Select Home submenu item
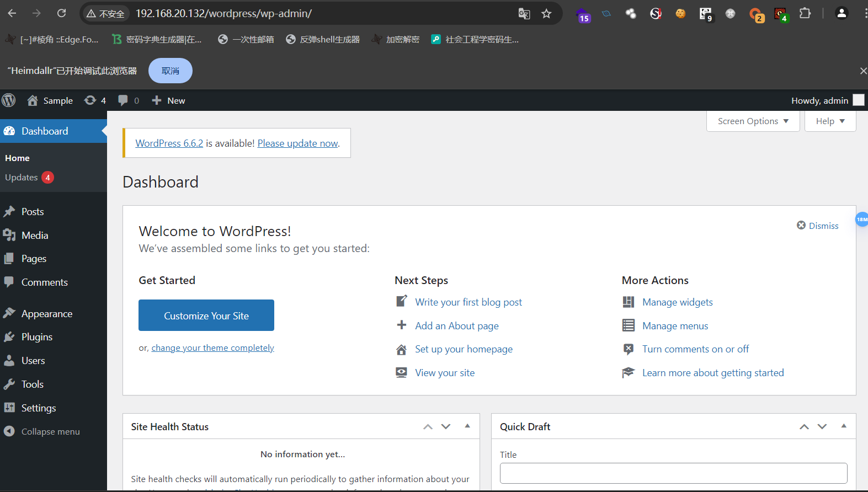This screenshot has height=492, width=868. point(18,158)
